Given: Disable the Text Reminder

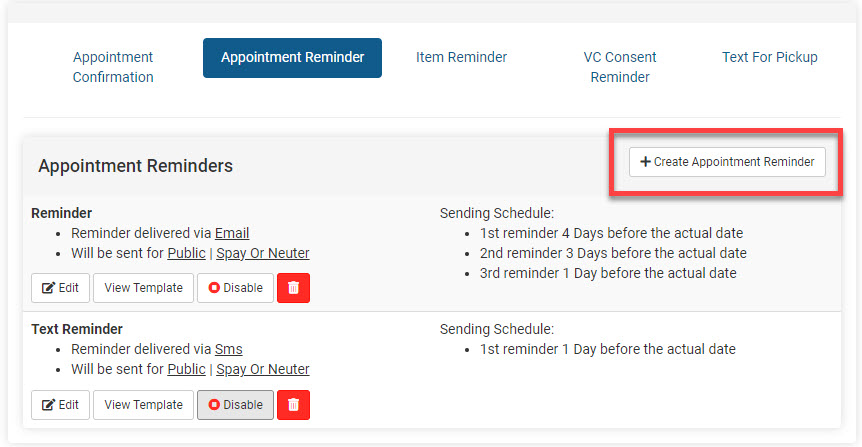Looking at the screenshot, I should [x=235, y=405].
